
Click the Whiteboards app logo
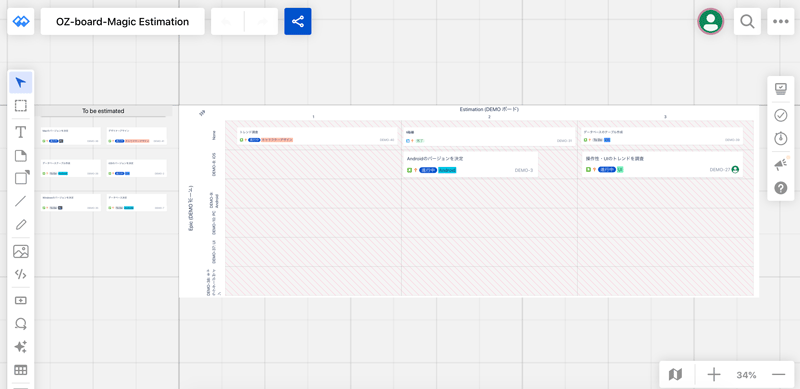(21, 21)
